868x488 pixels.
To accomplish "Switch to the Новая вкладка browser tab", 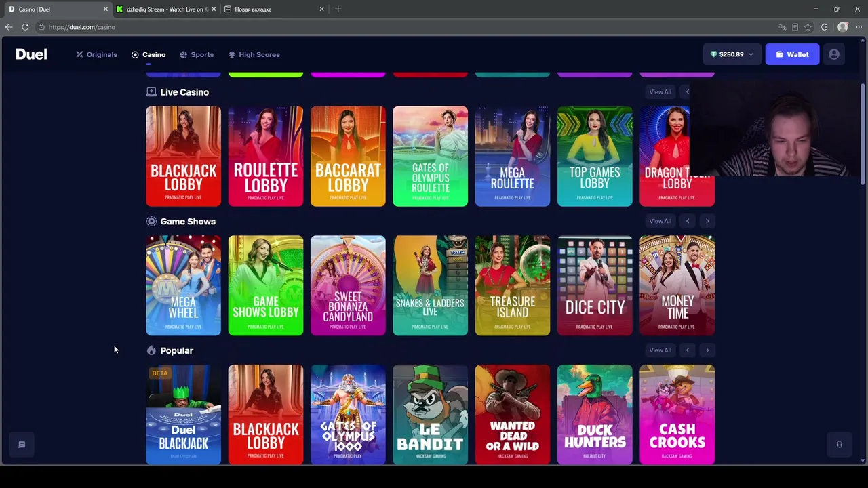I will (x=274, y=9).
